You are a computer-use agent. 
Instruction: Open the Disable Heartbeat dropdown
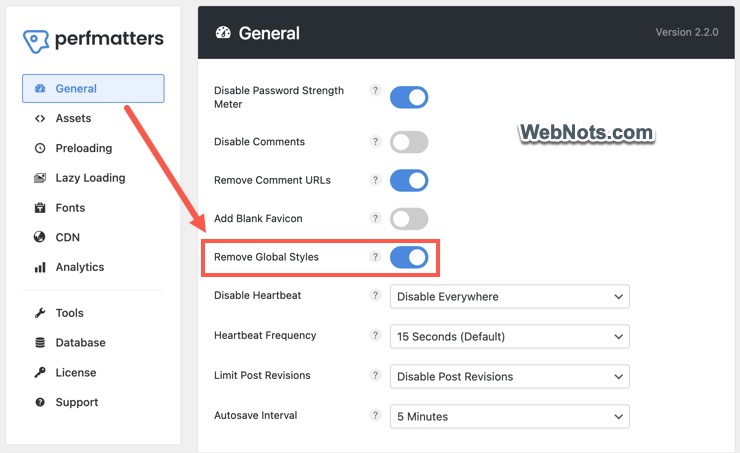tap(509, 296)
